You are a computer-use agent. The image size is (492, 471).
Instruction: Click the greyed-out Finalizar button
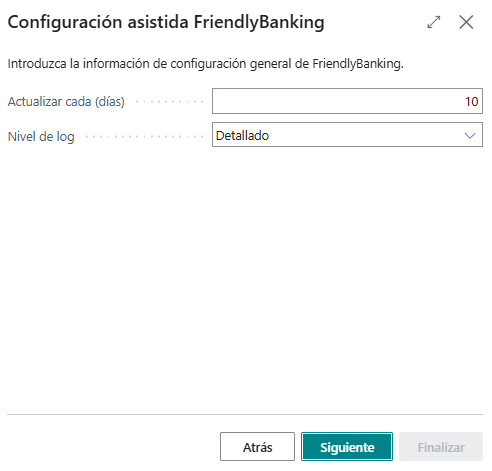pos(441,447)
